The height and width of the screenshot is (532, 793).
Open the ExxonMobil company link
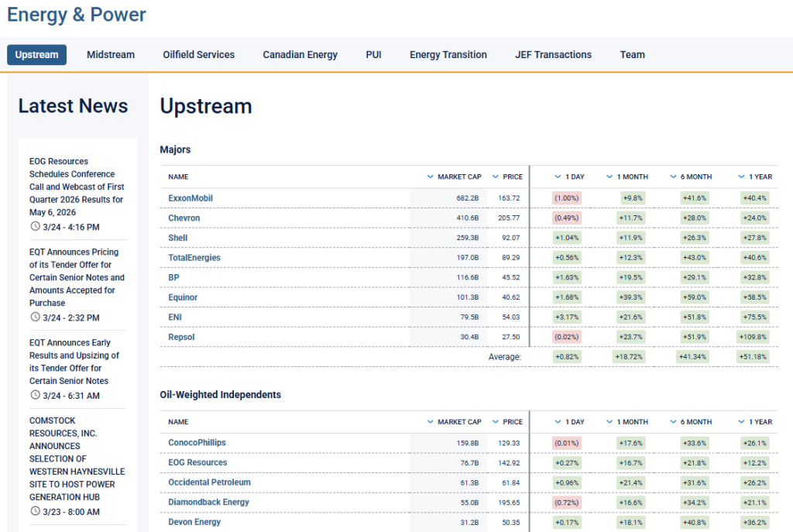(x=191, y=198)
